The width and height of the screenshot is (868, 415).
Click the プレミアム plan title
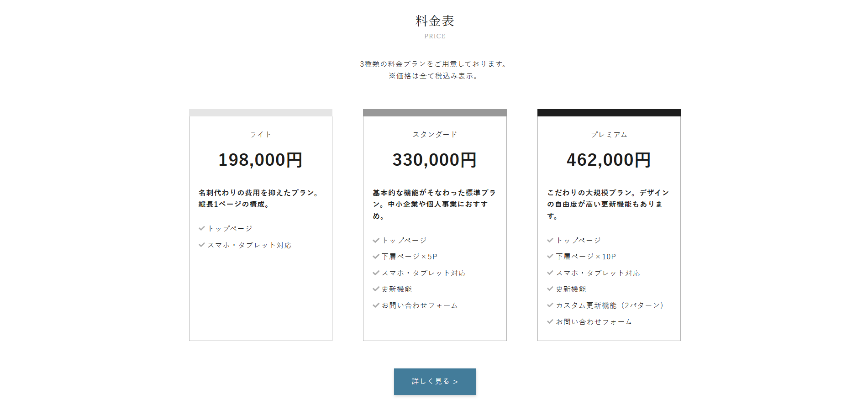pos(609,135)
